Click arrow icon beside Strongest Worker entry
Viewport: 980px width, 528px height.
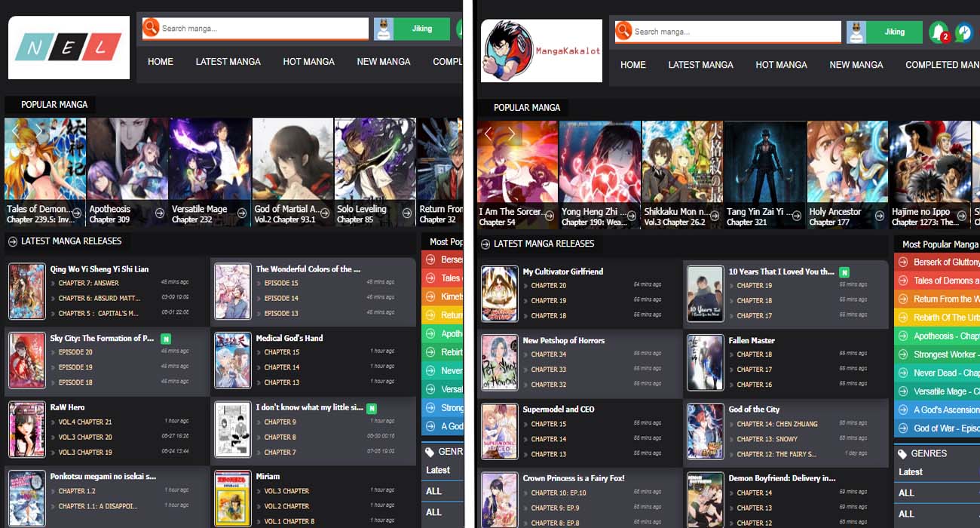click(x=903, y=355)
